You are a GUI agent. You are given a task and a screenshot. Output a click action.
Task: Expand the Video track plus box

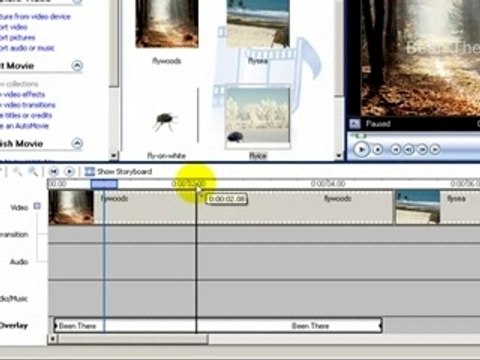[37, 206]
